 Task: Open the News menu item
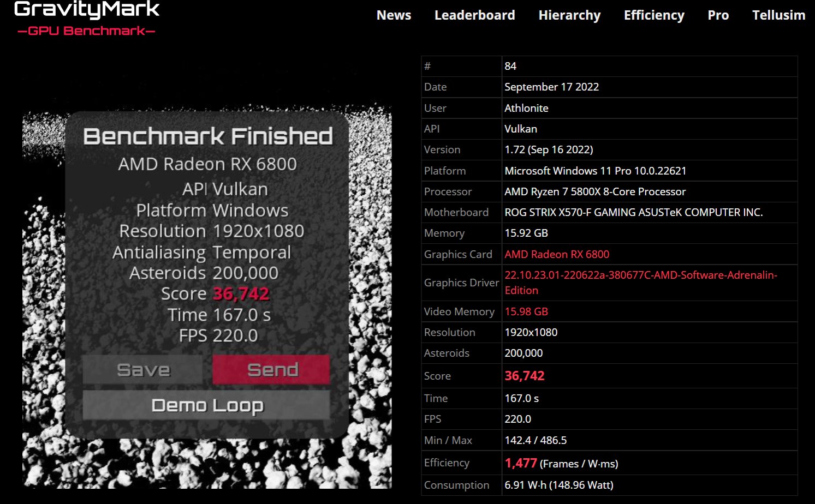pos(394,15)
